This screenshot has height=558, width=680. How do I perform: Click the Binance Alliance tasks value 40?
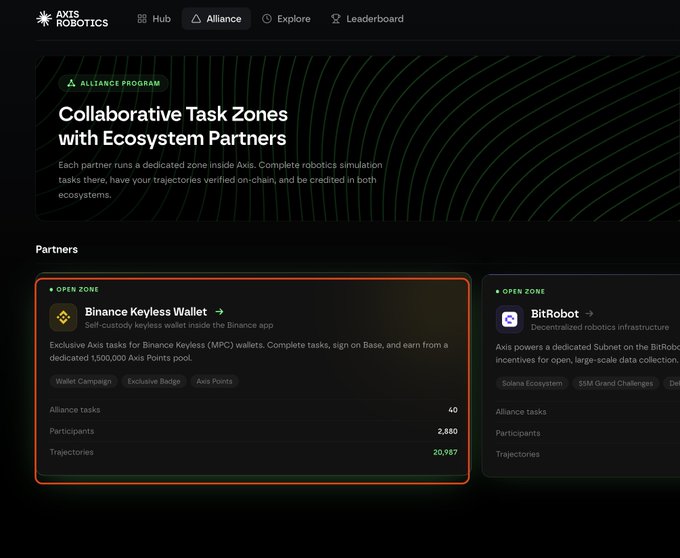click(x=453, y=410)
